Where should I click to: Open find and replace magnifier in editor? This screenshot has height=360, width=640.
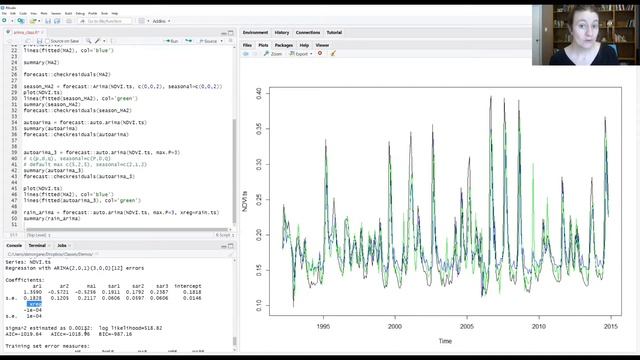pos(89,41)
